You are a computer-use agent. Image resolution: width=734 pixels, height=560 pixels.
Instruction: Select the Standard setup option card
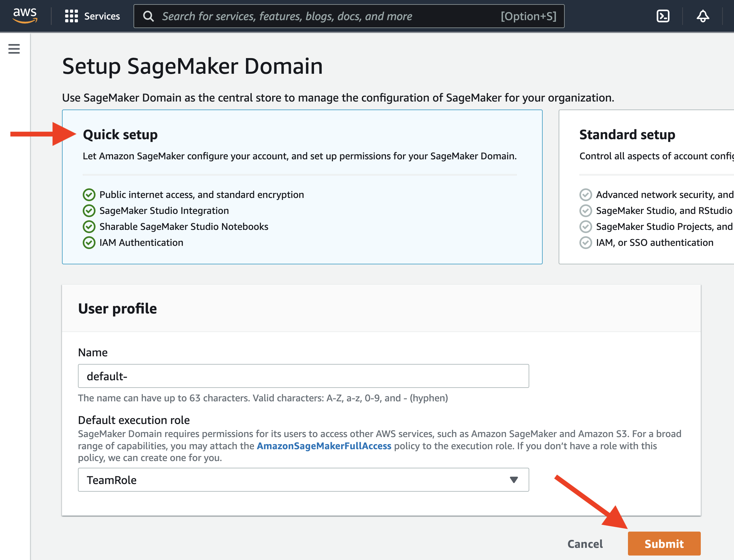[x=646, y=187]
